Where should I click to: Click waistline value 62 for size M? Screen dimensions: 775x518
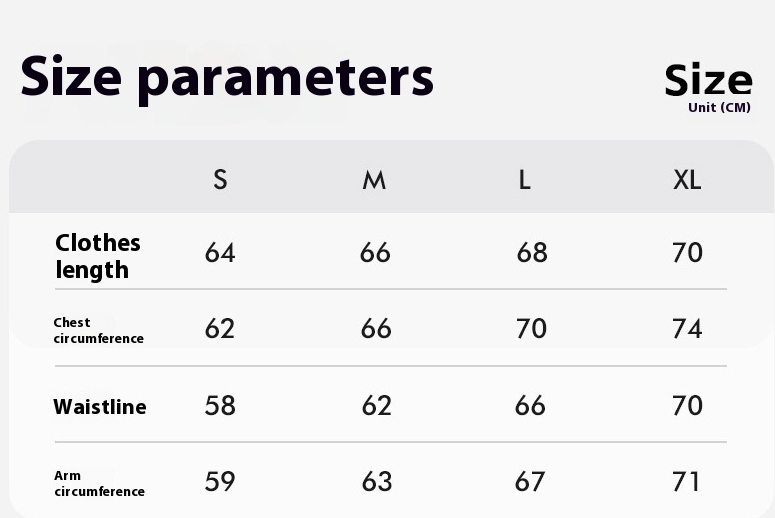click(377, 406)
